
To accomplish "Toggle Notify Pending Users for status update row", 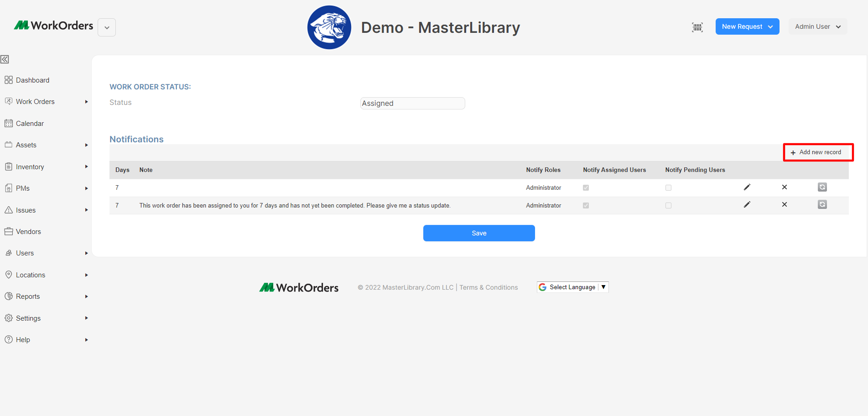I will 668,205.
